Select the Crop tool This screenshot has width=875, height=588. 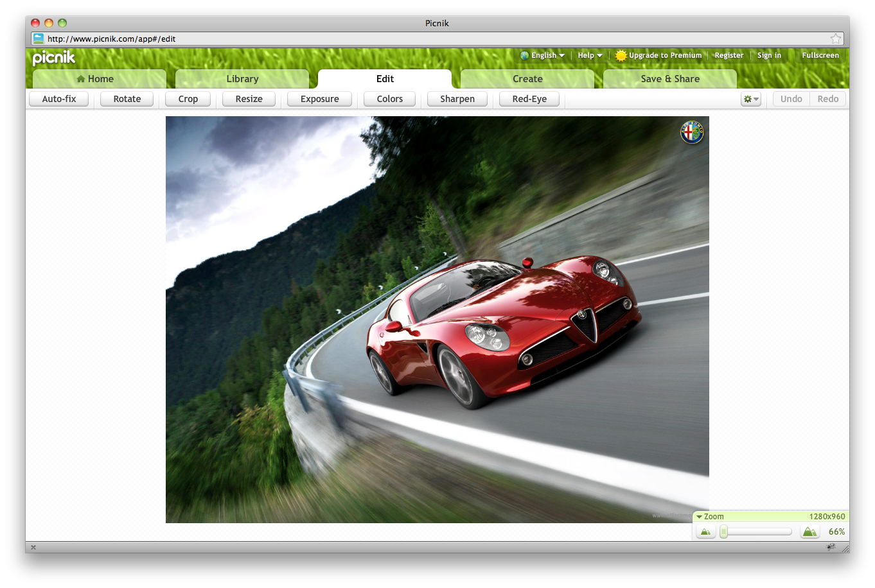188,99
